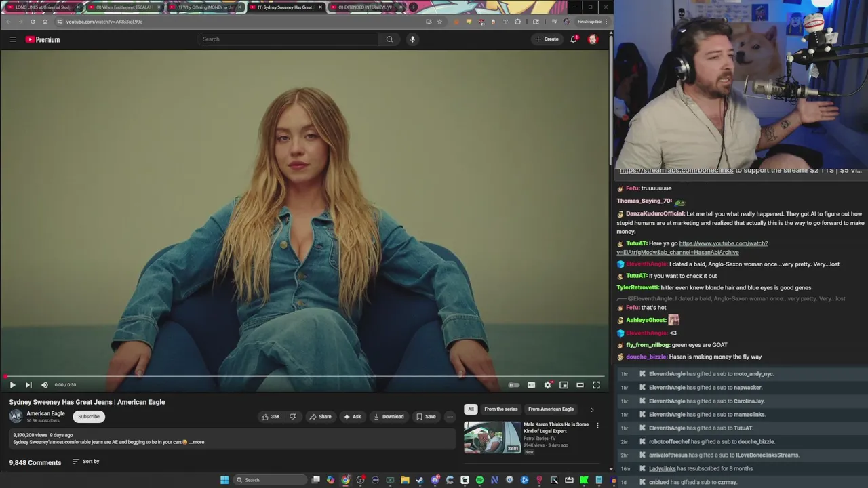
Task: Switch to theater mode
Action: 580,385
